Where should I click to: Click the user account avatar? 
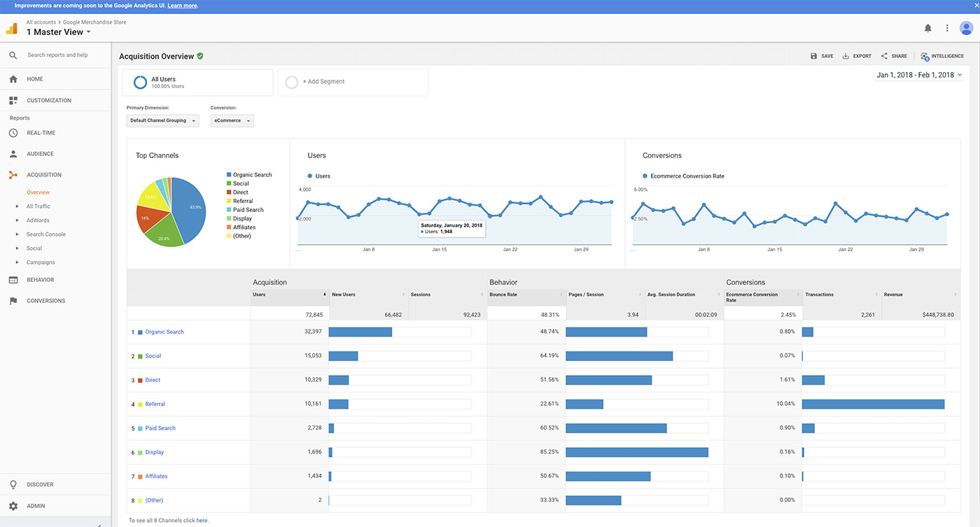pos(966,28)
